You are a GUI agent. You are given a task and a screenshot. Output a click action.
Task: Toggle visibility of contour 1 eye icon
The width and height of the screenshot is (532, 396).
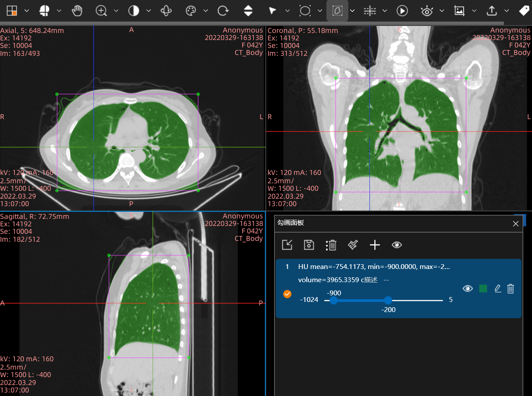[x=468, y=288]
